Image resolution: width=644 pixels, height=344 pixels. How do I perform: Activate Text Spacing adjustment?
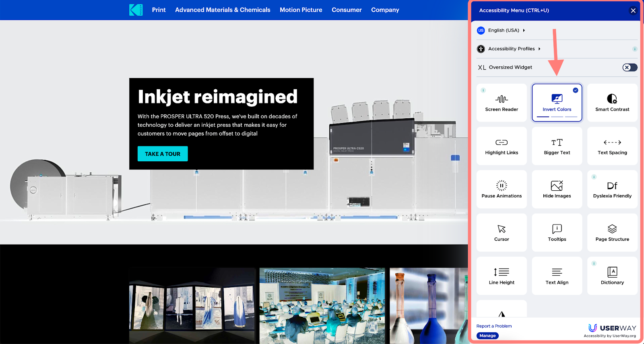tap(612, 146)
